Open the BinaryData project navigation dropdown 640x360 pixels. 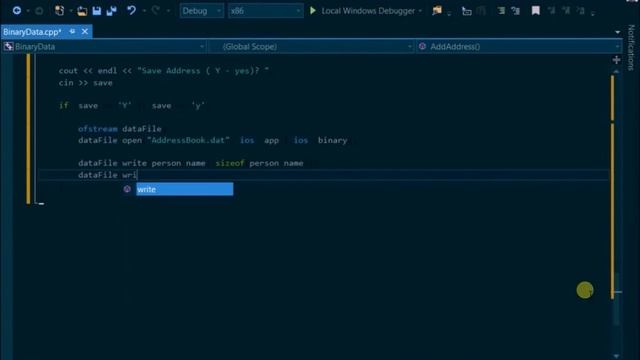tap(104, 47)
